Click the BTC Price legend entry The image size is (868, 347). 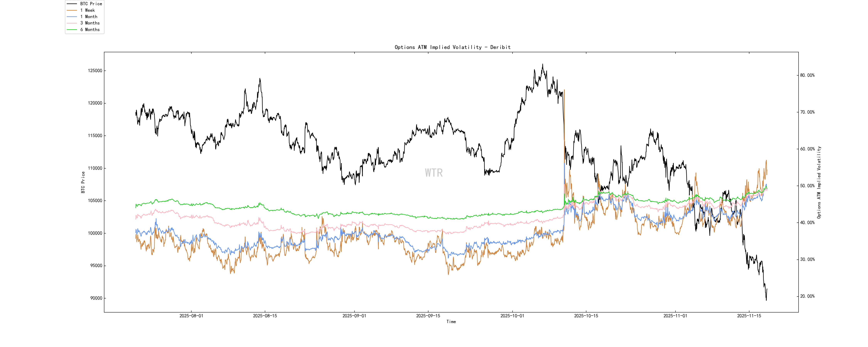91,4
